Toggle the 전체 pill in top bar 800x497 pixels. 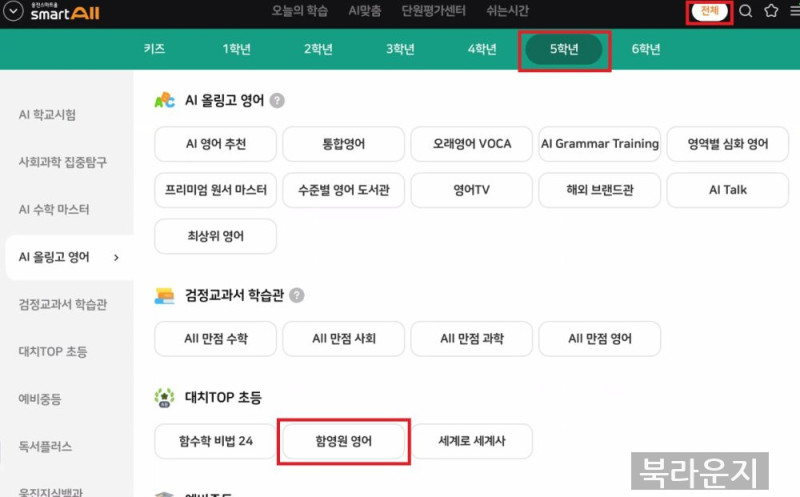click(709, 12)
